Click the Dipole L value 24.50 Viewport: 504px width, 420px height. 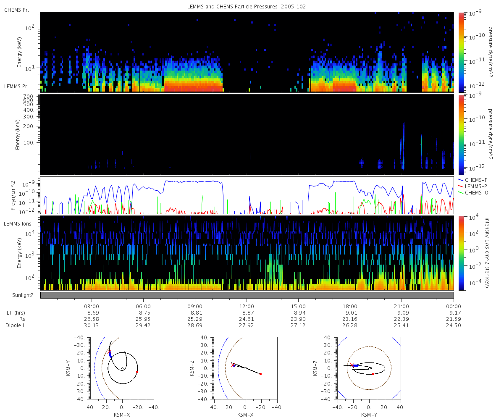[x=454, y=325]
